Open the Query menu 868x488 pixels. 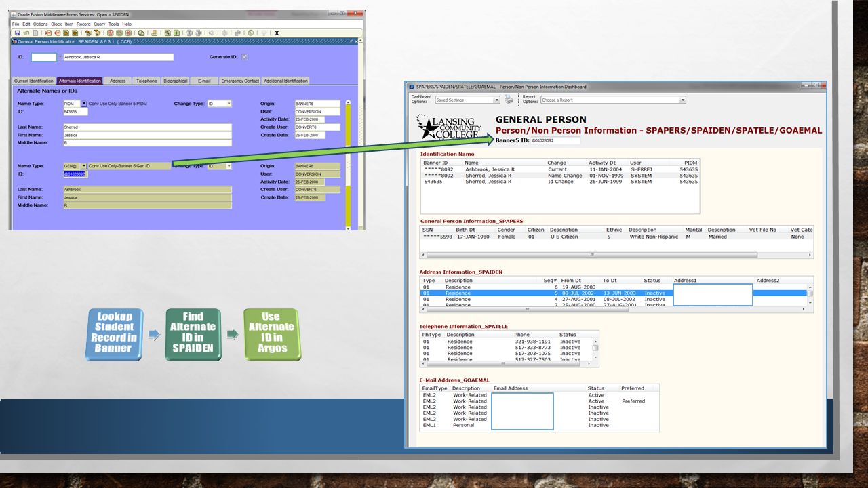pyautogui.click(x=100, y=24)
